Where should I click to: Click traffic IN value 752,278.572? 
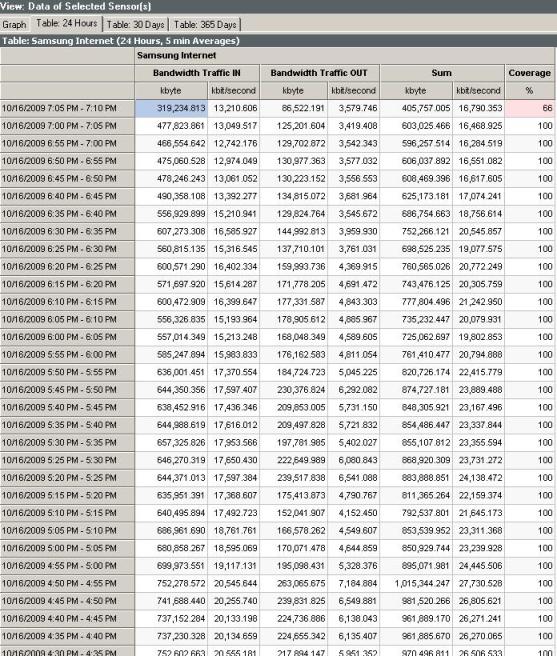pos(181,583)
